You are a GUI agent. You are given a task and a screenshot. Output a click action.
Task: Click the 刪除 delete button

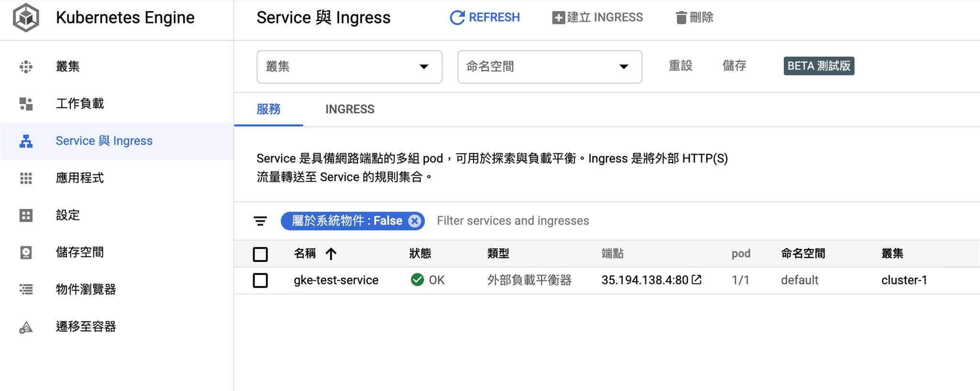[x=694, y=18]
